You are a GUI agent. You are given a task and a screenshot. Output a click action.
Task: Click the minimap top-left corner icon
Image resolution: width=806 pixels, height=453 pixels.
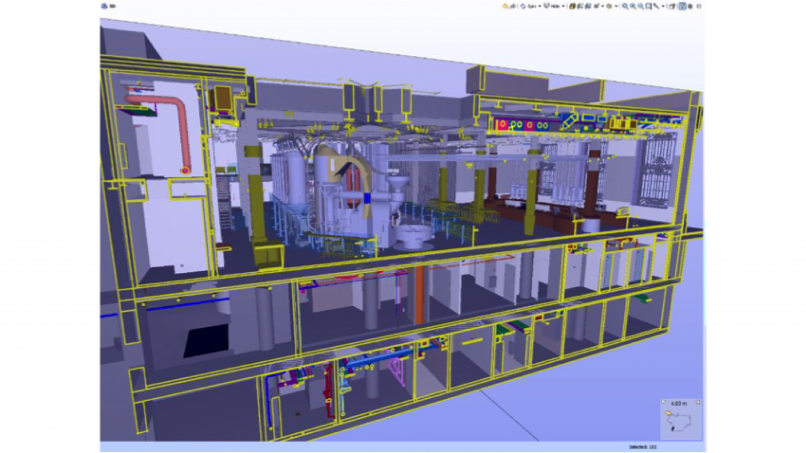pyautogui.click(x=664, y=403)
